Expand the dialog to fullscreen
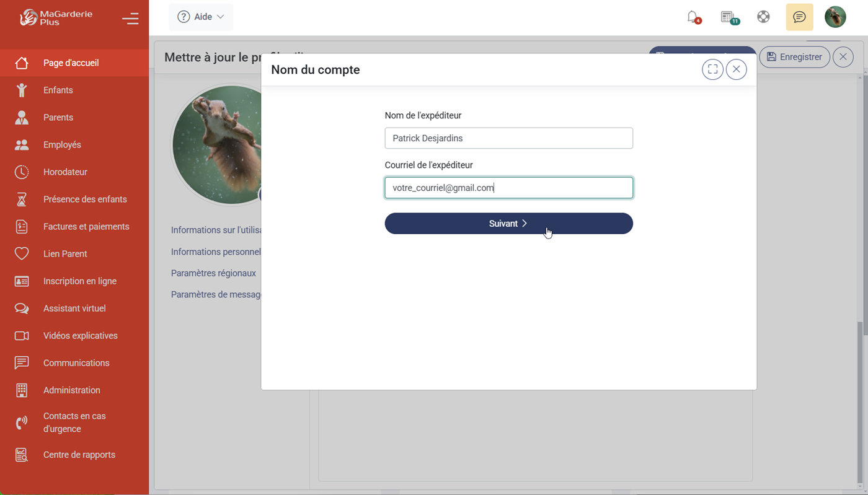This screenshot has height=495, width=868. [x=712, y=69]
